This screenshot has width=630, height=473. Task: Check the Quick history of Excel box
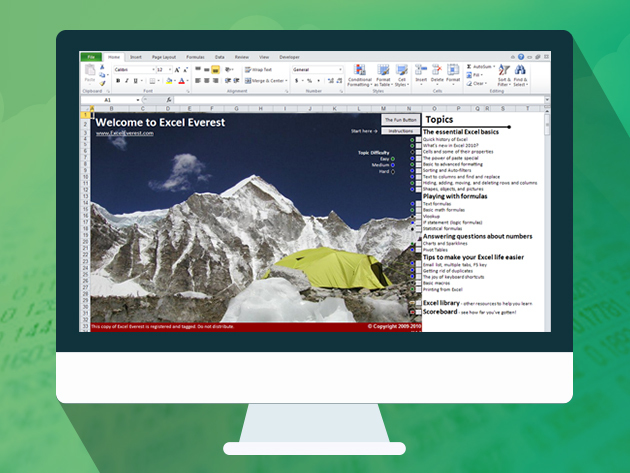pyautogui.click(x=418, y=139)
